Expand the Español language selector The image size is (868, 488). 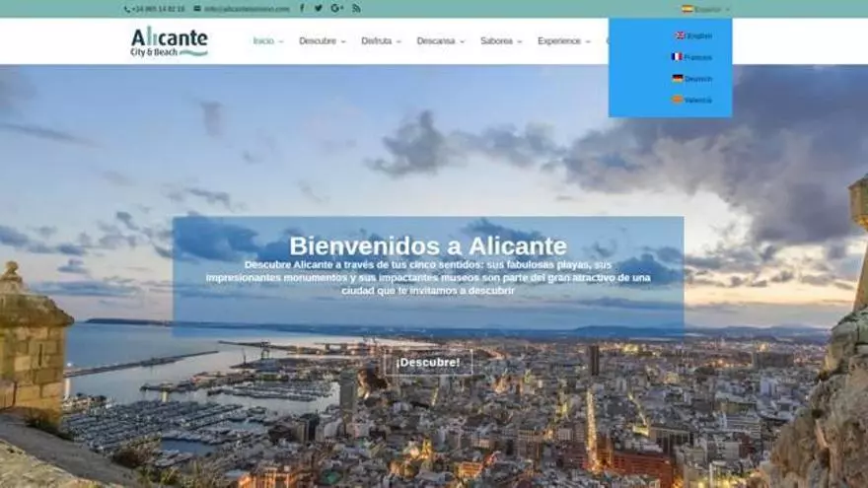coord(706,9)
